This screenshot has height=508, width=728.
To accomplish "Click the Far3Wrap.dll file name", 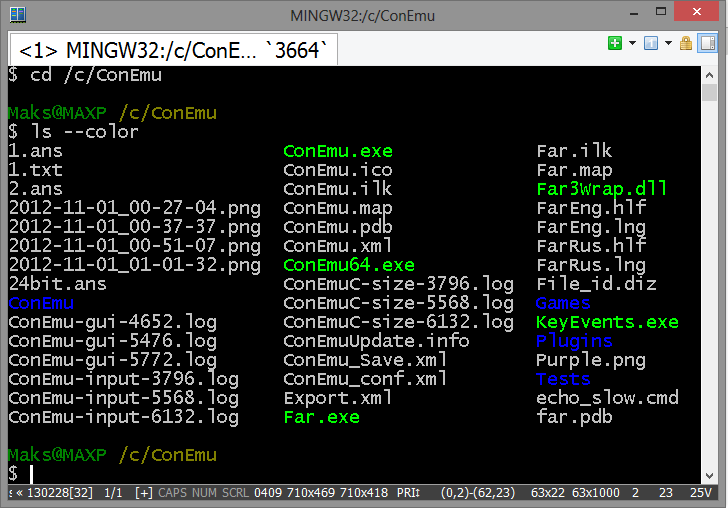I will (602, 189).
